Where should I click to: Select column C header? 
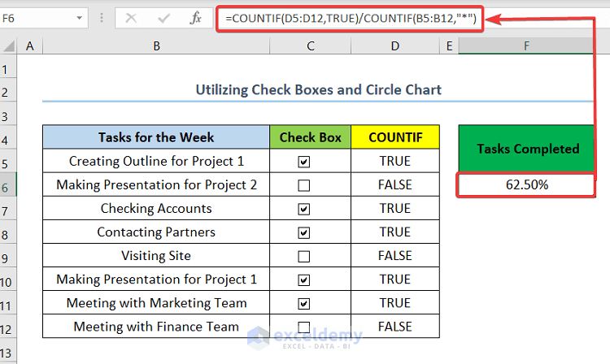point(311,46)
